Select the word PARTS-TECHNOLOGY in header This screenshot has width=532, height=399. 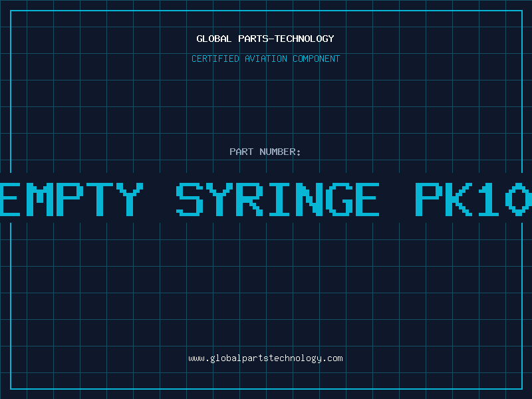pyautogui.click(x=287, y=39)
